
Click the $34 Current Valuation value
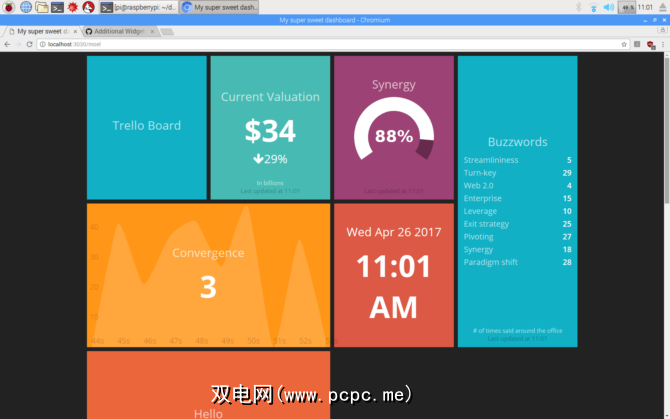270,131
